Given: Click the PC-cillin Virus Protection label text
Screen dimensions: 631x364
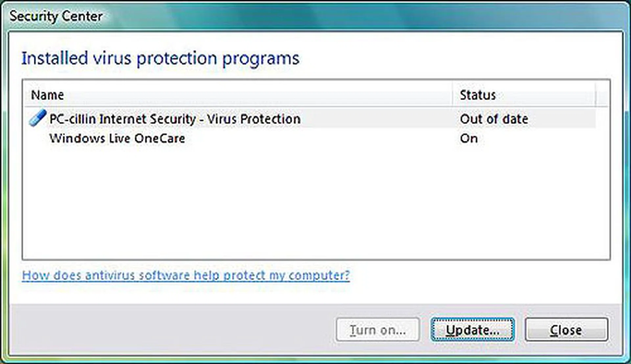Looking at the screenshot, I should [174, 119].
